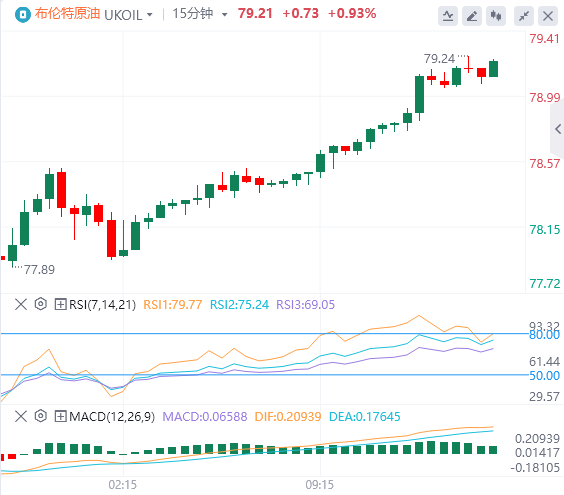The height and width of the screenshot is (495, 564).
Task: Open MACD indicator settings gear
Action: pos(41,416)
